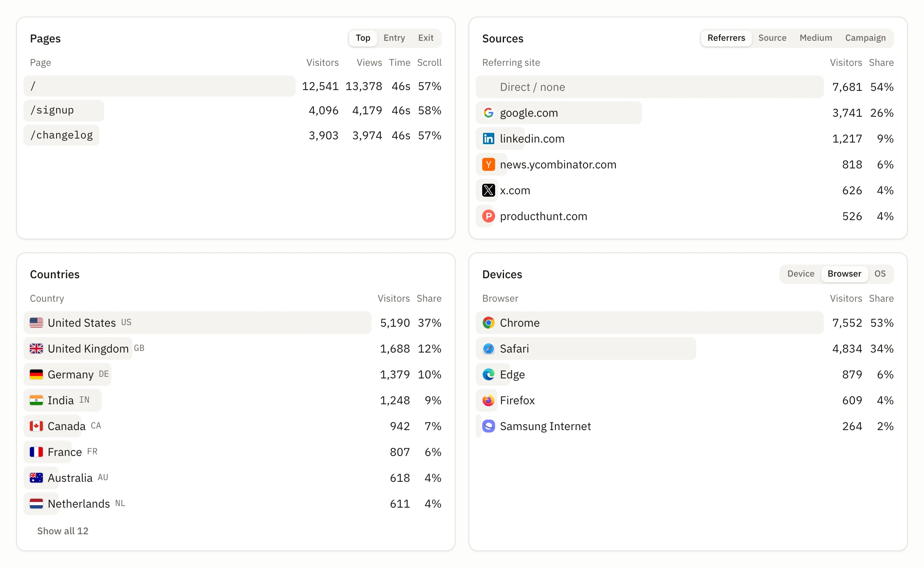The height and width of the screenshot is (567, 924).
Task: Open the / root page row
Action: point(236,86)
